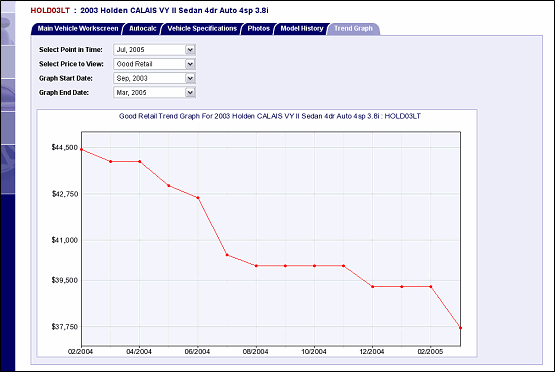Screen dimensions: 555x372
Task: Click the Select Point in Time label
Action: click(71, 50)
